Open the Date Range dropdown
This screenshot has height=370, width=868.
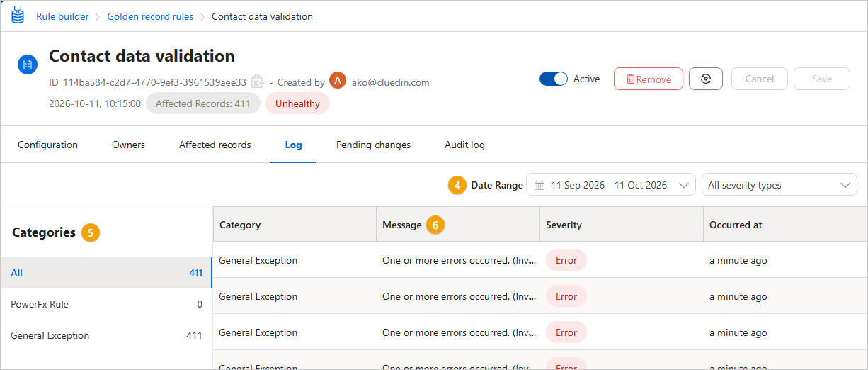point(611,185)
